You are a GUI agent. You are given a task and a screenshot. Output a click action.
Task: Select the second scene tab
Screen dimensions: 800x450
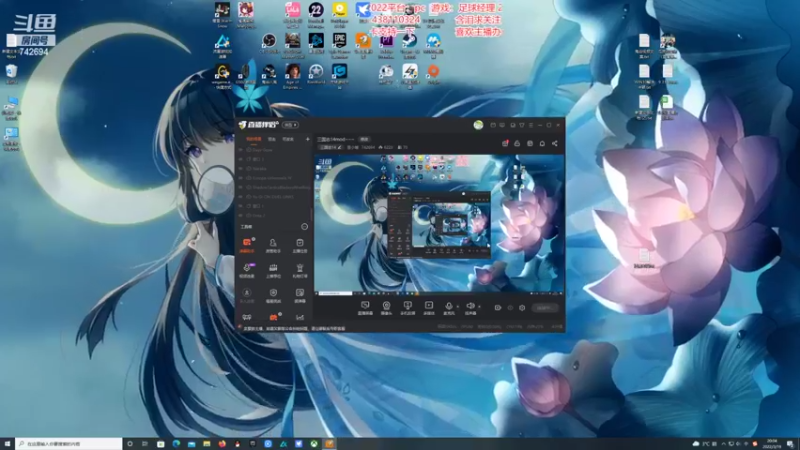272,139
